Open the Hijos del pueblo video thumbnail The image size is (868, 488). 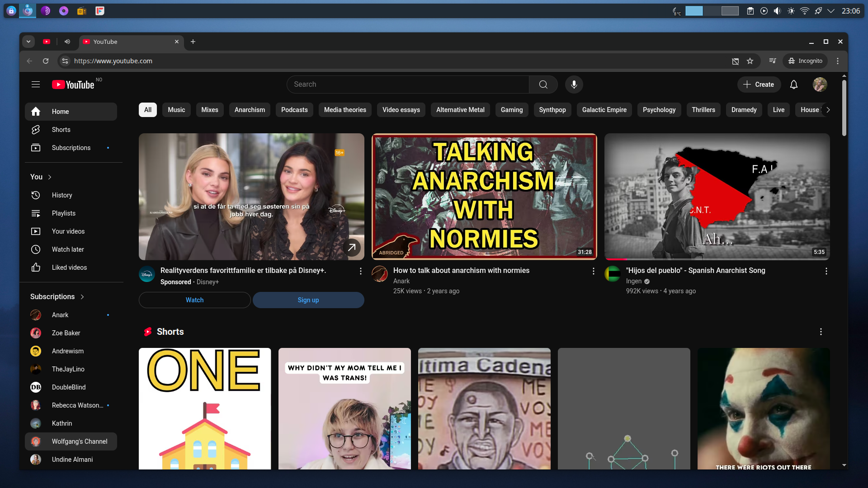coord(717,197)
